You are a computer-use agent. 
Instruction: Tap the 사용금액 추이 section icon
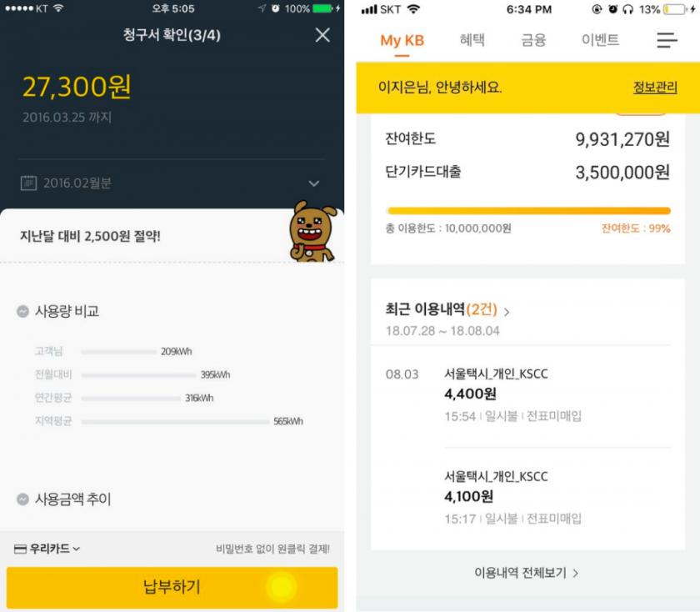tap(22, 499)
